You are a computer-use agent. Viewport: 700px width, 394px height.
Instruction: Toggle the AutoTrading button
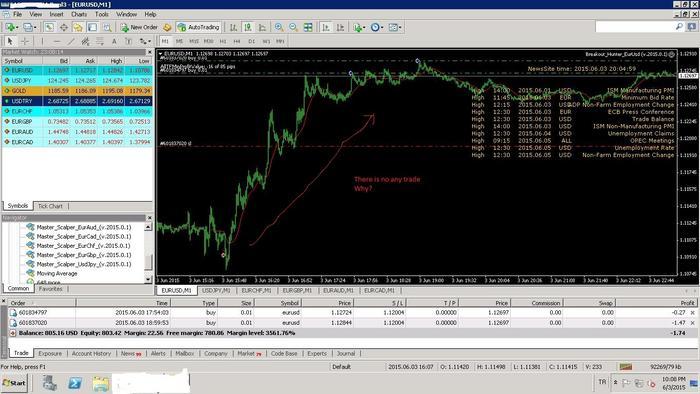[x=199, y=27]
